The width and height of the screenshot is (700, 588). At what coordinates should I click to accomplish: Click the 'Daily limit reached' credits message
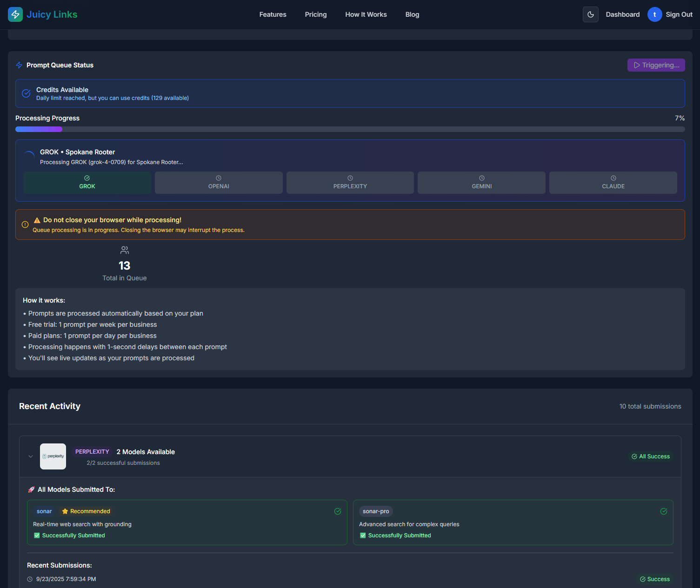tap(113, 98)
